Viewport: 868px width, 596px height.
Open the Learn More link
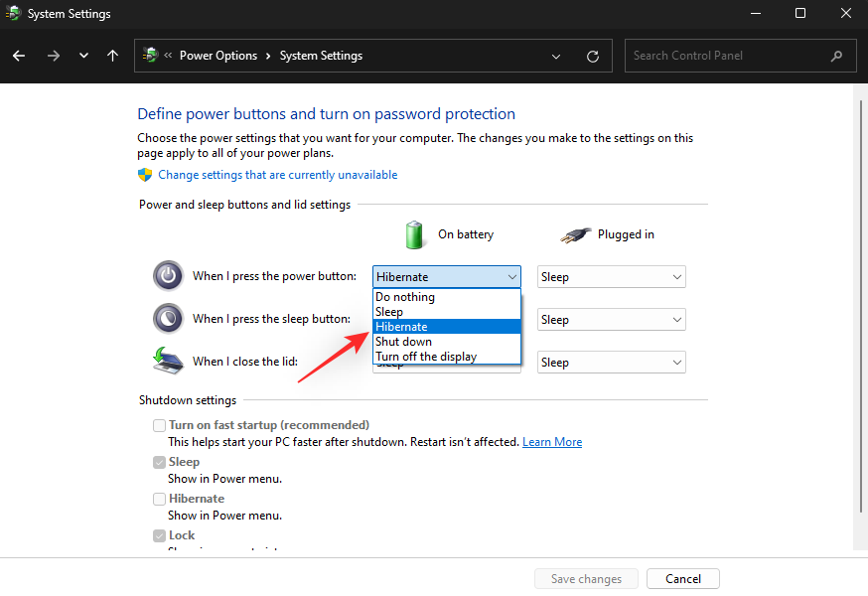[552, 442]
